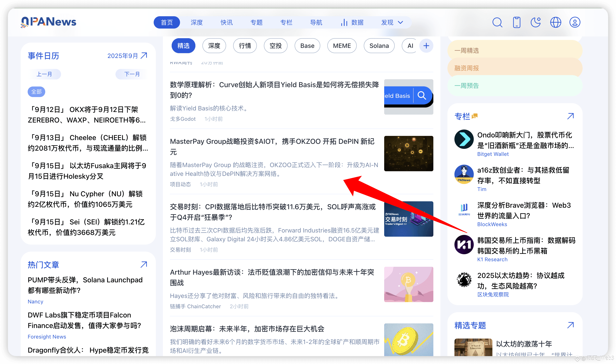The image size is (616, 364).
Task: Open the Sei (SEI) unlock event
Action: click(86, 227)
